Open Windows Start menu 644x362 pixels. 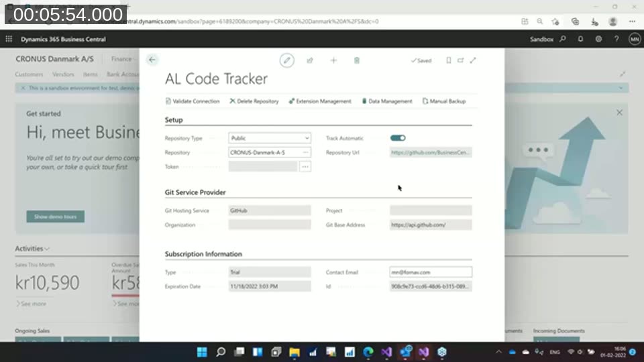pyautogui.click(x=202, y=352)
